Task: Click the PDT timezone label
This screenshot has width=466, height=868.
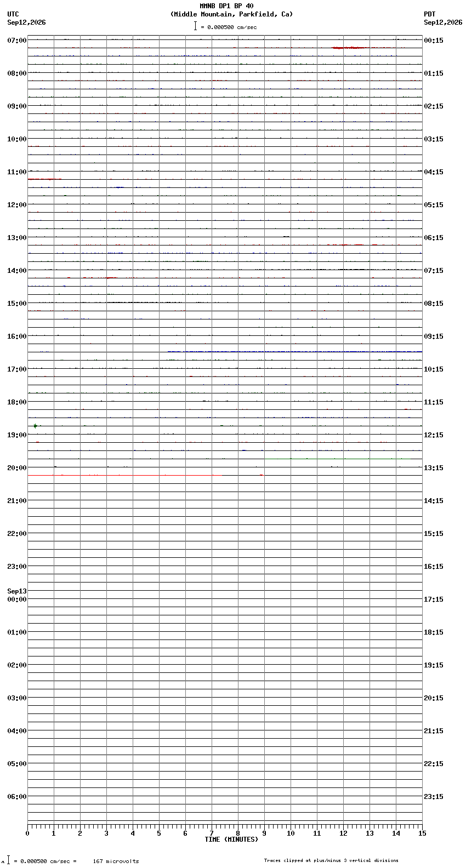Action: (429, 14)
